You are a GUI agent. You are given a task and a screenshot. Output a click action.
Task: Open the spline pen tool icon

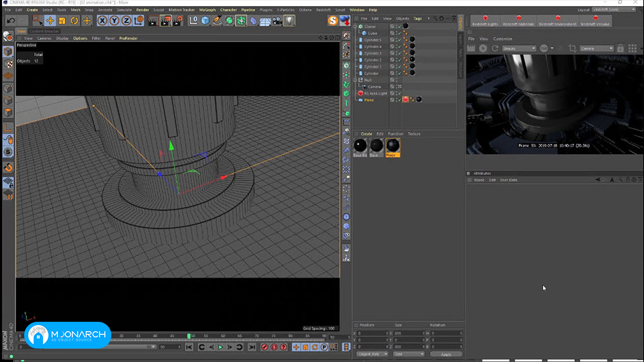[217, 21]
